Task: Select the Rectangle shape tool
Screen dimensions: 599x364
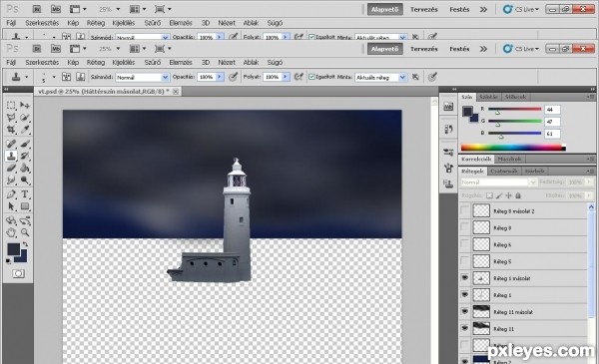Action: [x=25, y=206]
